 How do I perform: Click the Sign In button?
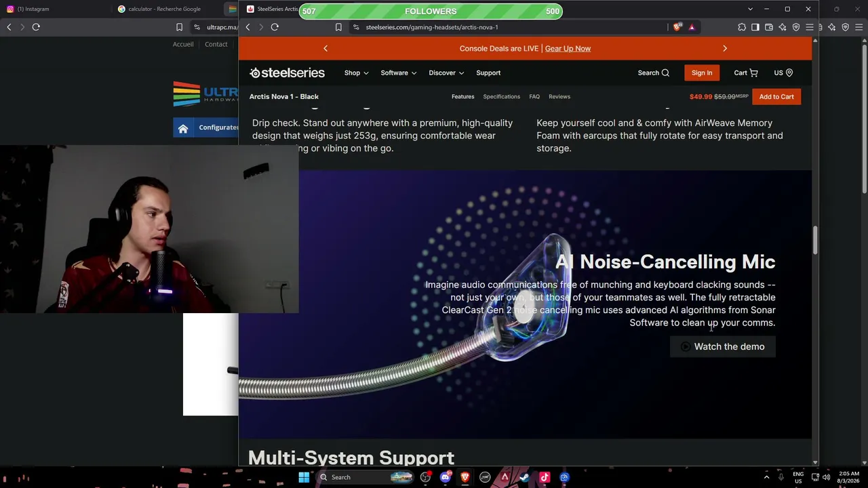tap(702, 73)
